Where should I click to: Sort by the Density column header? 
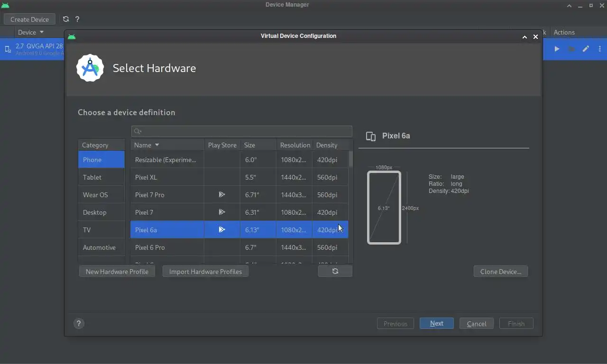tap(330, 145)
